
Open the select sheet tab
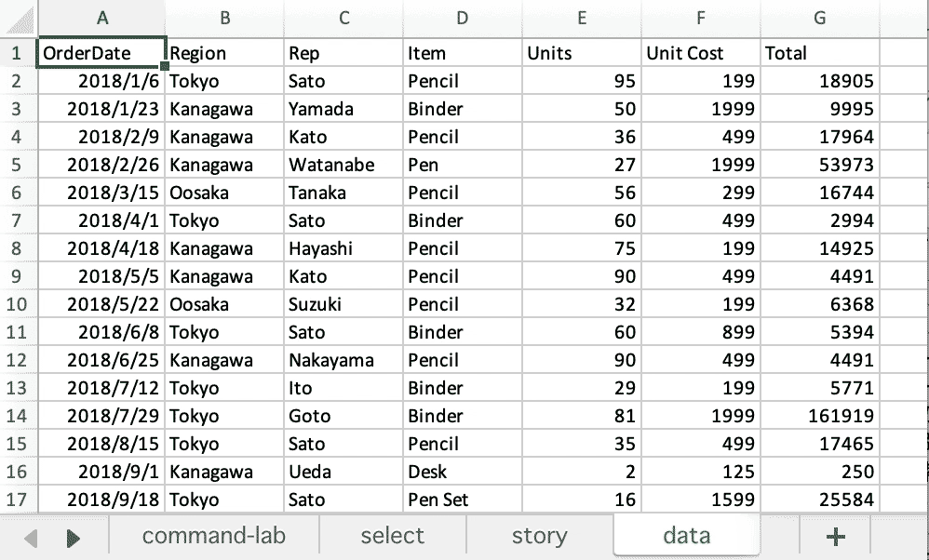(392, 536)
